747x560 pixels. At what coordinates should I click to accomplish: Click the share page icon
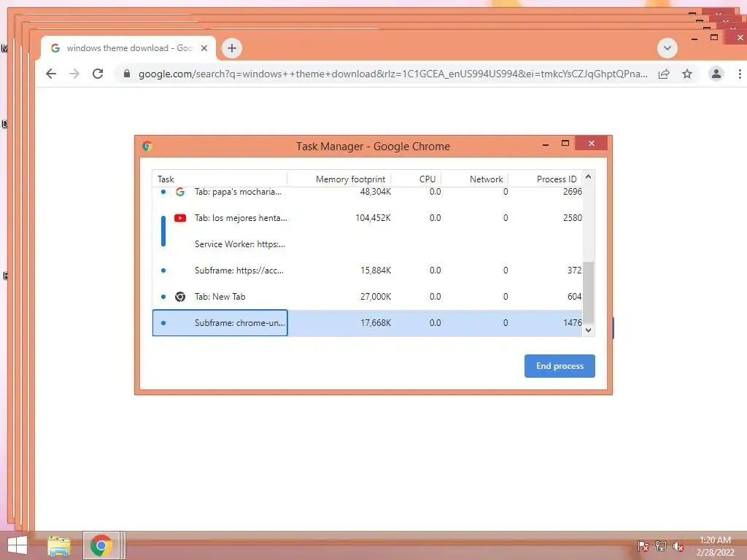click(664, 74)
